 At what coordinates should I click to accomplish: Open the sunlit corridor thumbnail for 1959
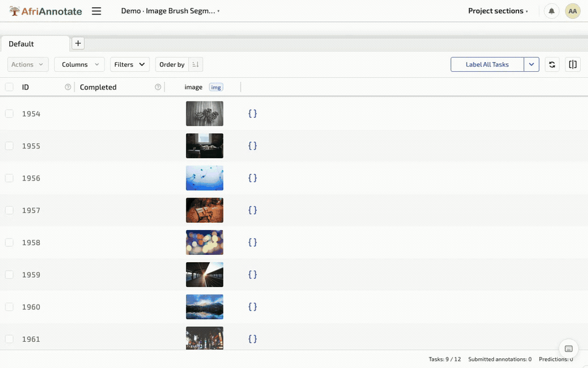[x=204, y=275]
